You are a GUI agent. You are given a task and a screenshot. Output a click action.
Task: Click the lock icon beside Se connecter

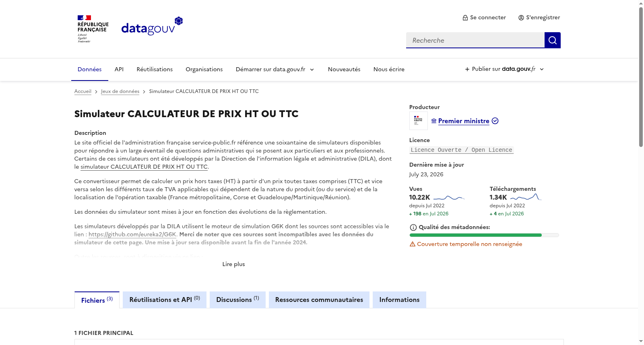465,18
